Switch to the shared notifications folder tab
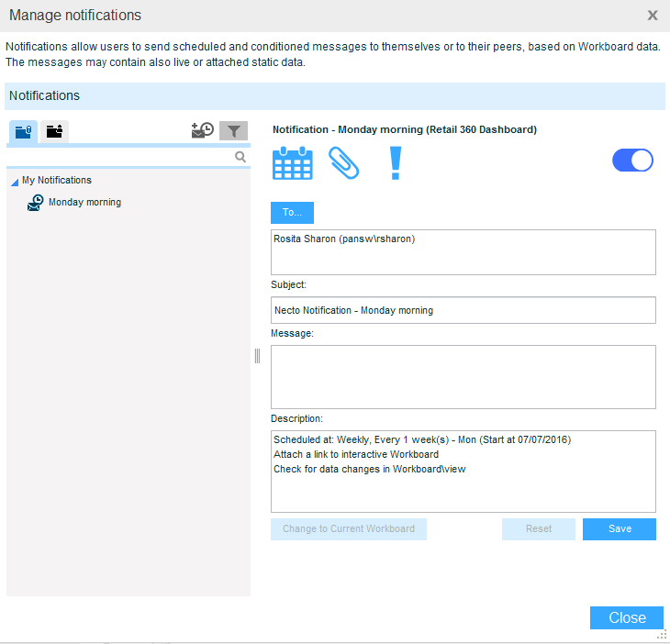 click(55, 131)
